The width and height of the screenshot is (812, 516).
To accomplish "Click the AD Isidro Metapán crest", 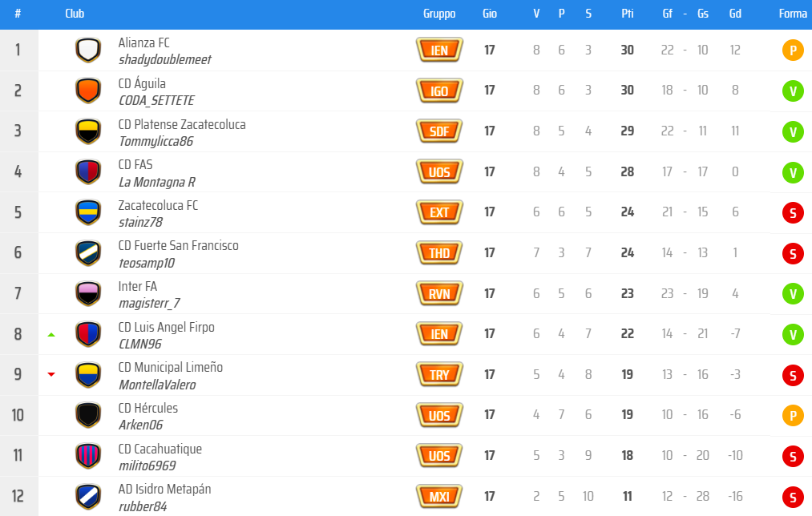I will (88, 497).
